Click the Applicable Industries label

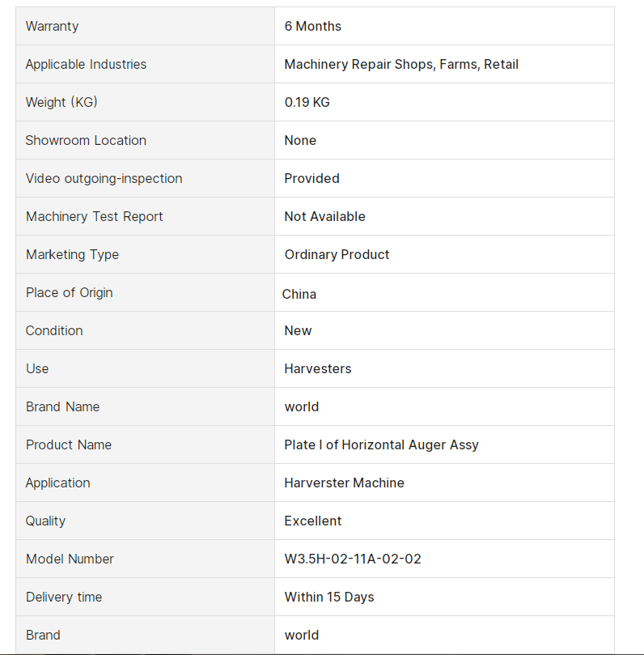pos(86,64)
